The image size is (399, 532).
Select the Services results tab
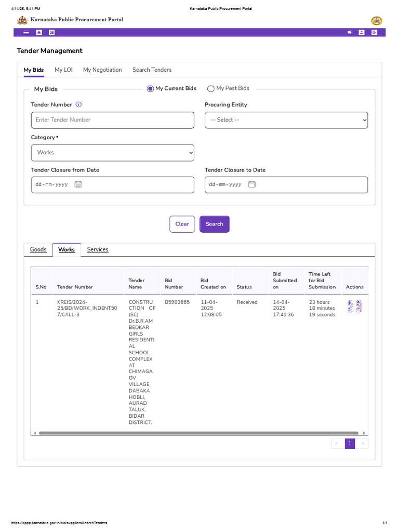coord(98,250)
